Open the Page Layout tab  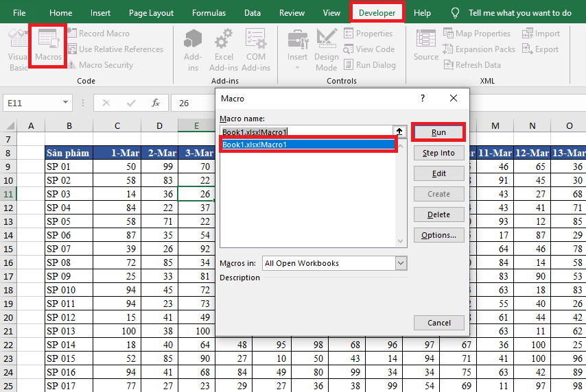pos(151,13)
